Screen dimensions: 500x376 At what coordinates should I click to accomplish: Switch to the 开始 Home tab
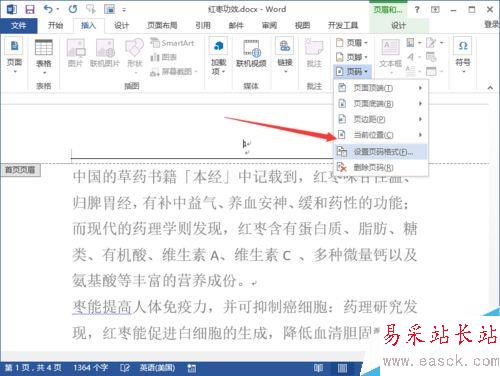[x=55, y=25]
